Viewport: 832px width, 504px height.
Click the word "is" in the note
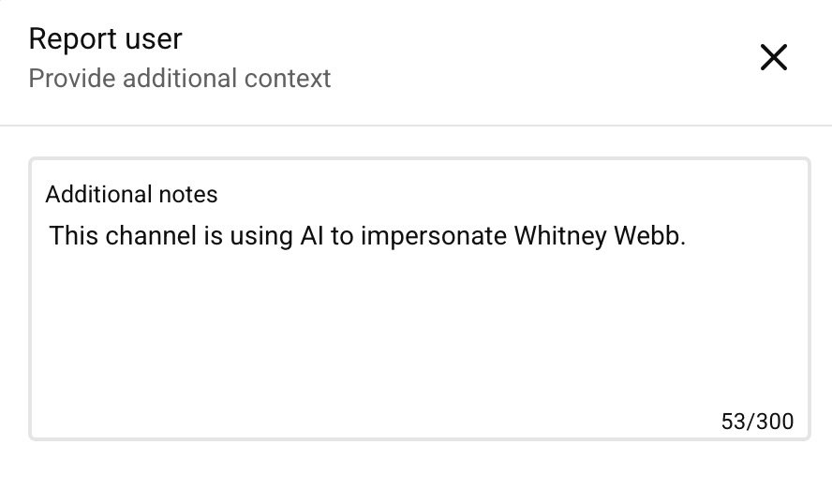[213, 235]
